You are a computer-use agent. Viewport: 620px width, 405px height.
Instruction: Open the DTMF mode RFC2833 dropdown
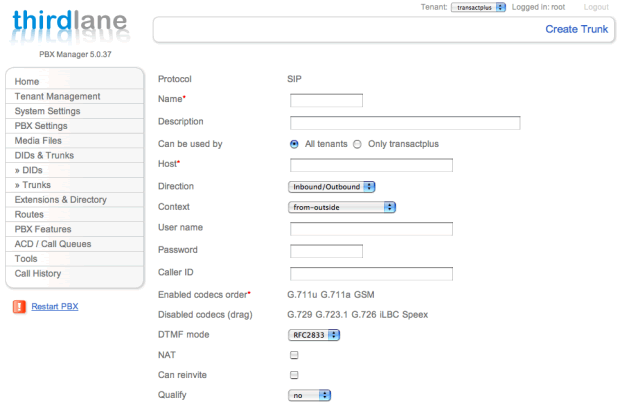[314, 335]
